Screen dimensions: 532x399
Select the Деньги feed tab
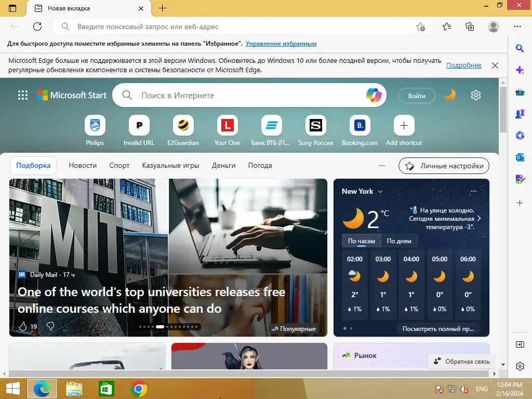point(223,166)
